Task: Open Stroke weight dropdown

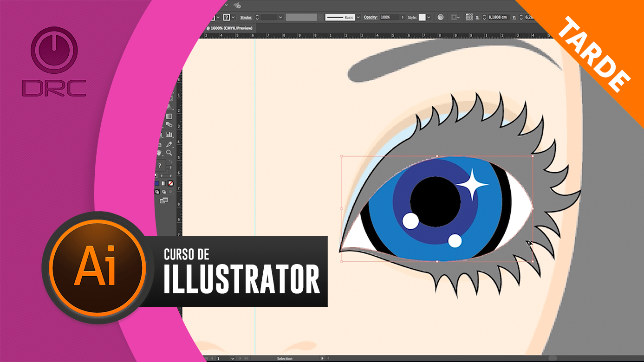Action: click(x=280, y=17)
